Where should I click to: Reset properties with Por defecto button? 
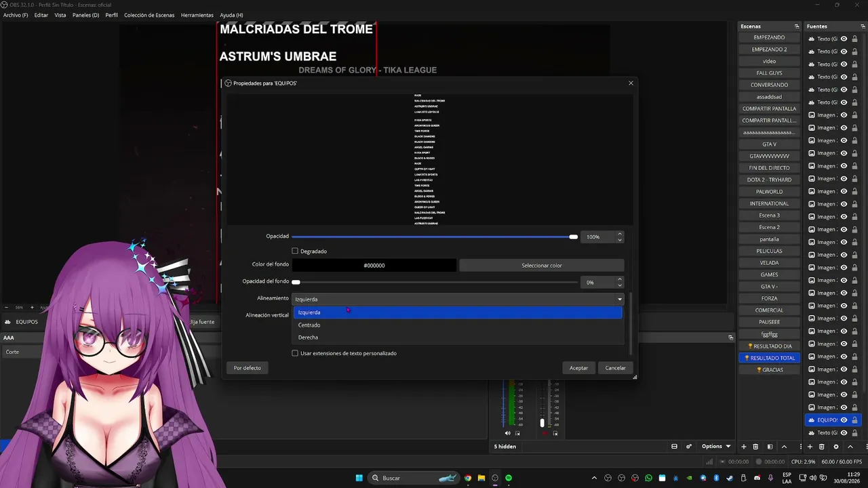[x=248, y=368]
